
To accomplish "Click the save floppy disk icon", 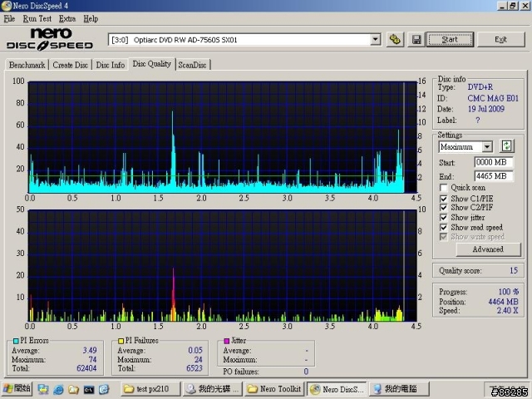I will (x=416, y=40).
